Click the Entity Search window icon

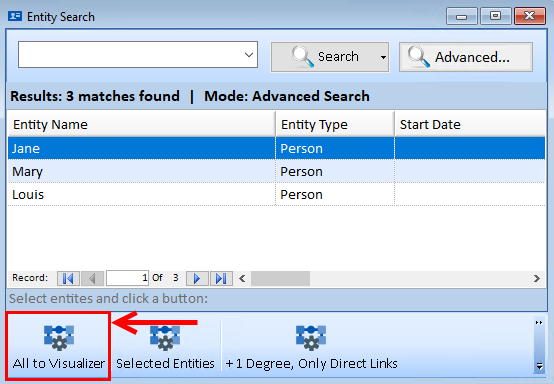click(x=15, y=16)
